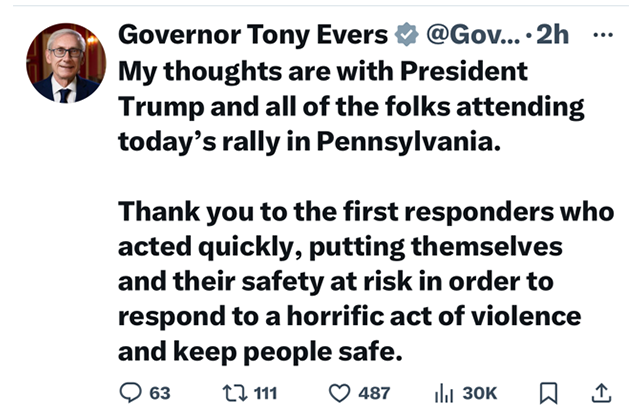This screenshot has width=642, height=410.
Task: Open the three-dot more options menu
Action: 603,36
